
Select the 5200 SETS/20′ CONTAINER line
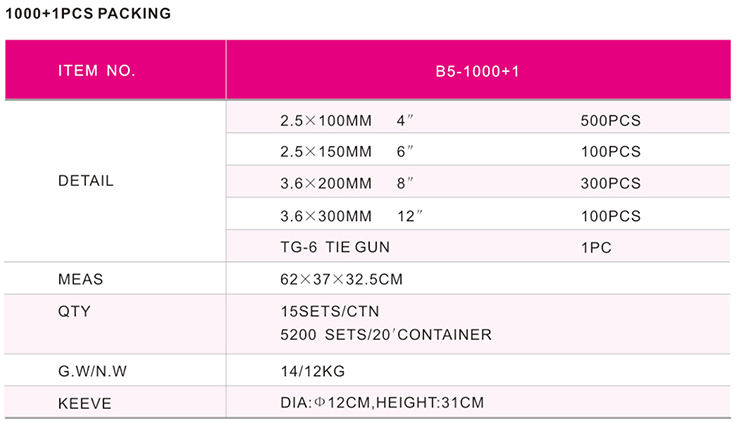click(386, 334)
